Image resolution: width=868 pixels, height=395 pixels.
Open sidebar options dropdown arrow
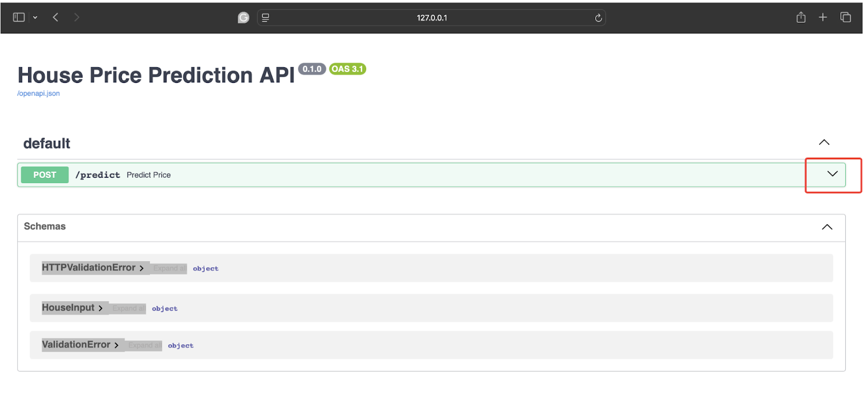(35, 17)
